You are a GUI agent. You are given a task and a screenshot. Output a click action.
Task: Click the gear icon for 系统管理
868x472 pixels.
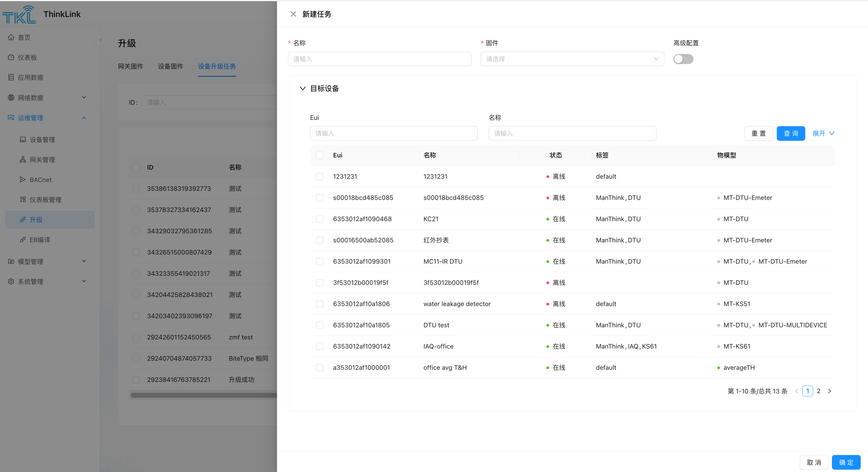point(11,282)
